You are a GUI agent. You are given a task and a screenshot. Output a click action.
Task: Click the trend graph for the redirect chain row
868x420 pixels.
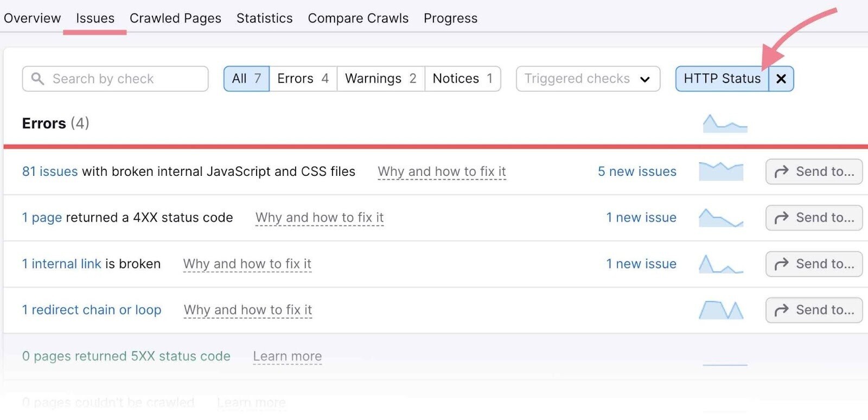(722, 310)
